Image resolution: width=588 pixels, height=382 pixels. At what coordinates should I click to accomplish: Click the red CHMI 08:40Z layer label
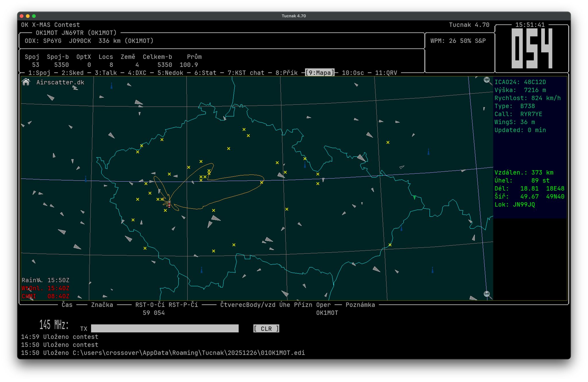click(45, 296)
